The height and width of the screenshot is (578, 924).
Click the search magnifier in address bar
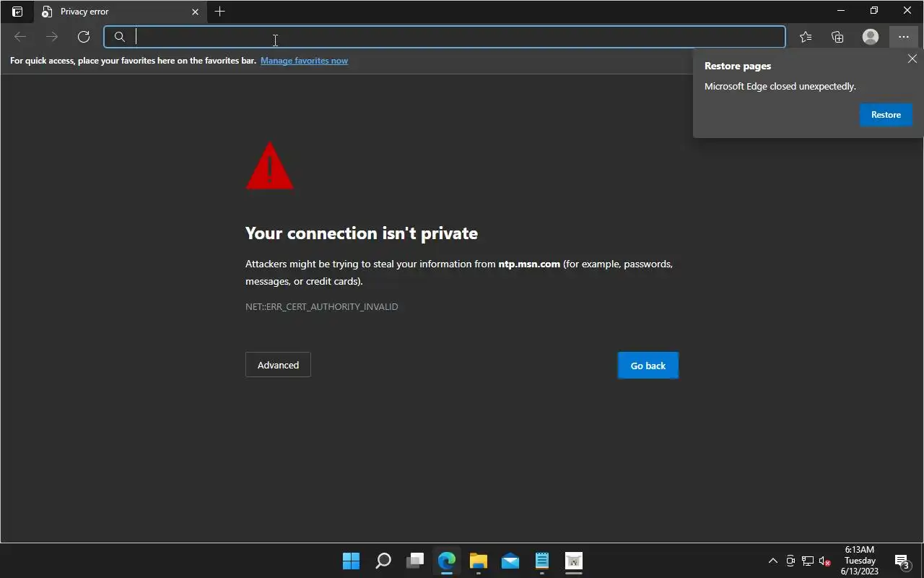120,37
